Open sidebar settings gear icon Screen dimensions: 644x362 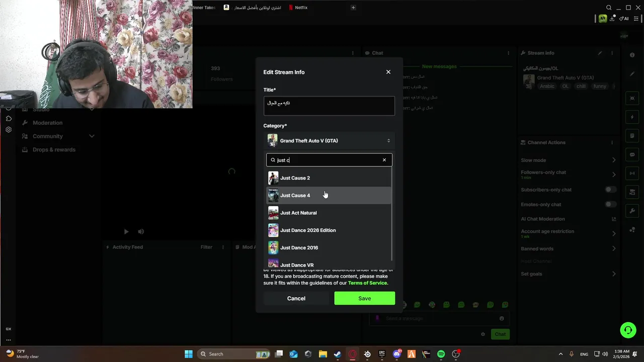[x=9, y=130]
